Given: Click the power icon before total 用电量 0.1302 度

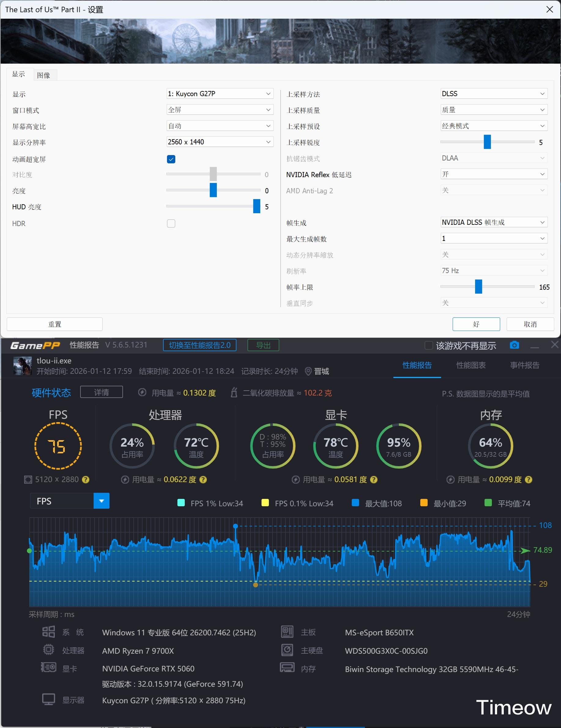Looking at the screenshot, I should tap(142, 392).
